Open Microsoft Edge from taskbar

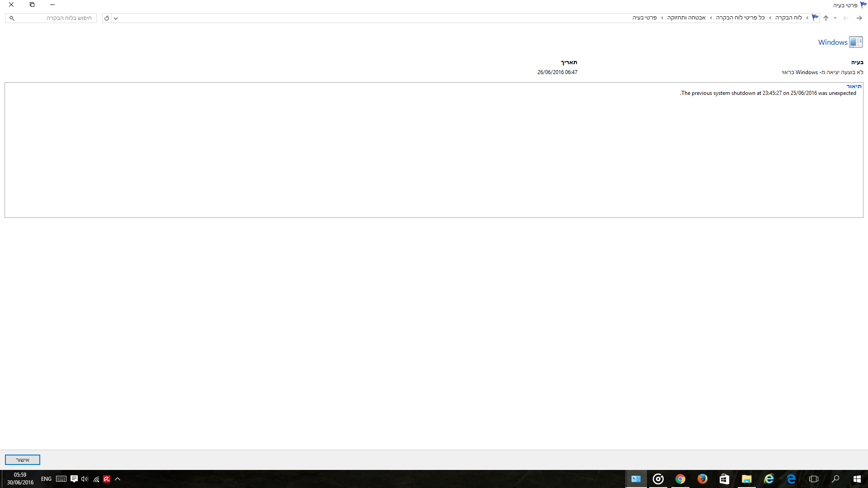coord(791,479)
